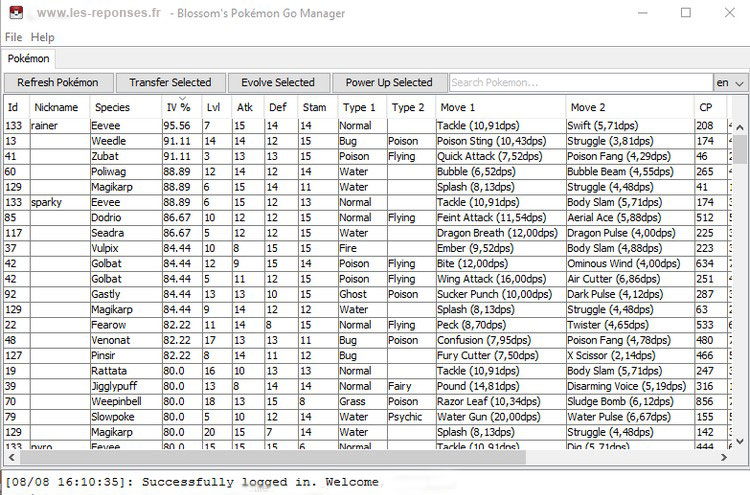Click the vertical scrollbar up arrow
The height and width of the screenshot is (495, 750).
[x=740, y=127]
